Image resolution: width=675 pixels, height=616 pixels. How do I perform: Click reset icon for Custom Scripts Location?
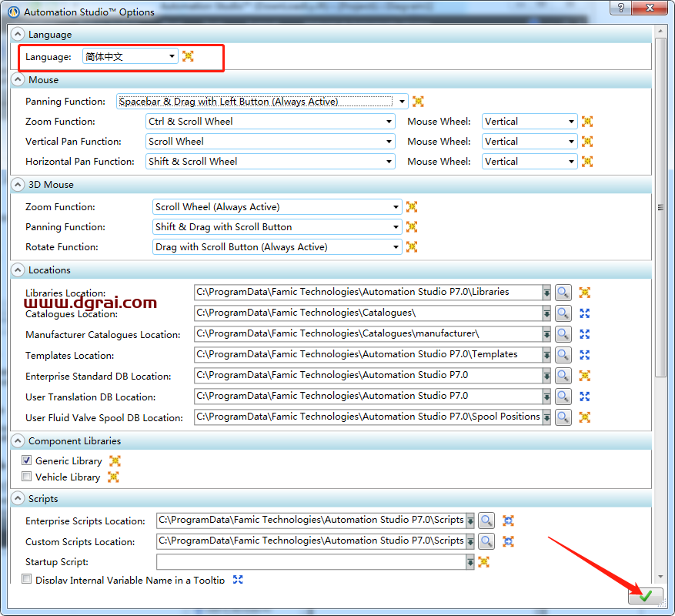pos(508,541)
